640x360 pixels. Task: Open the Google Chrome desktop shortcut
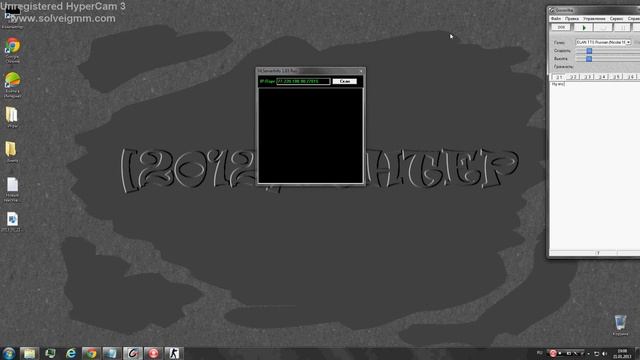pos(13,49)
